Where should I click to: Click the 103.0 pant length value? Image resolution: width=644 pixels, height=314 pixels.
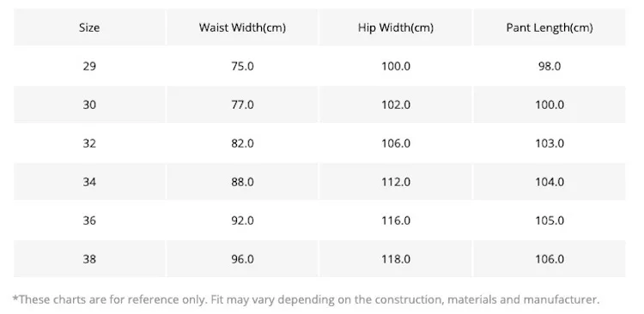550,143
